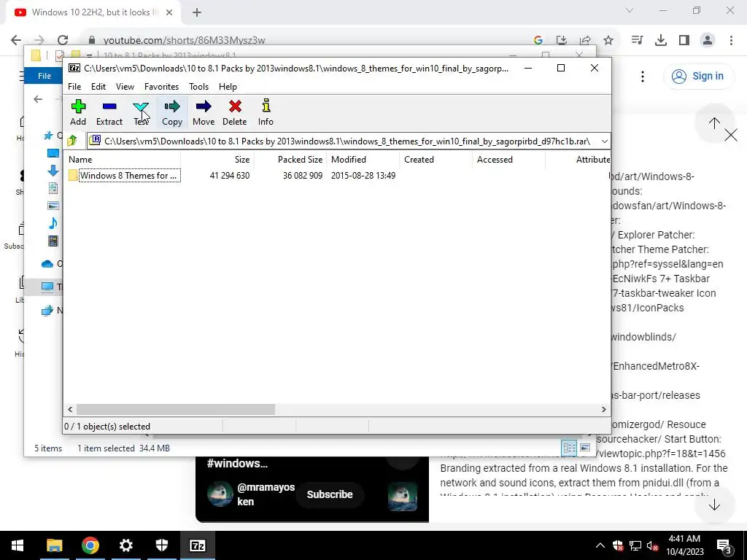Sort by the Name column header
The width and height of the screenshot is (747, 560).
tap(123, 160)
